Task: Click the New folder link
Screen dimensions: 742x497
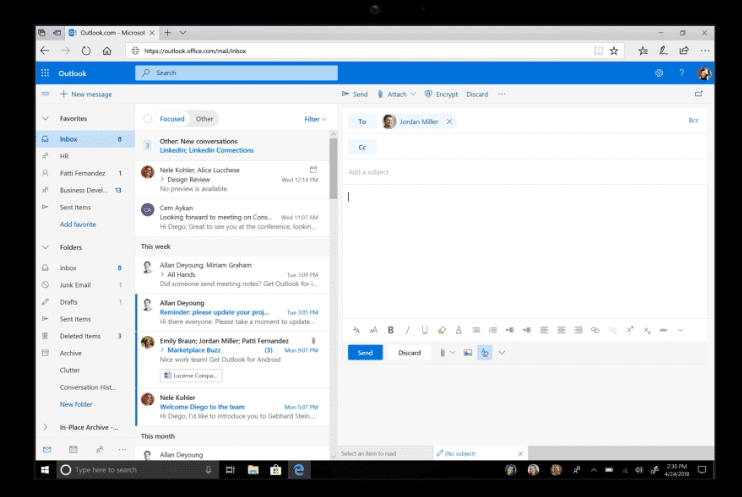Action: pos(76,404)
